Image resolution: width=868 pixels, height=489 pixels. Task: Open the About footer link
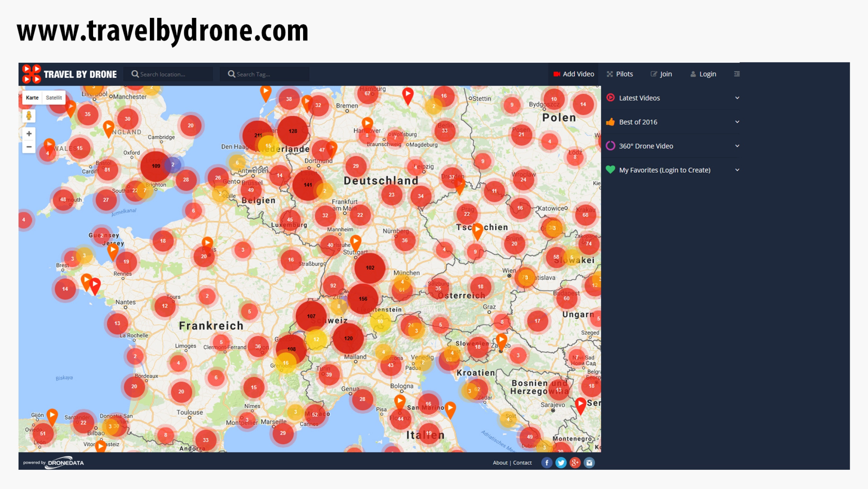pyautogui.click(x=500, y=463)
